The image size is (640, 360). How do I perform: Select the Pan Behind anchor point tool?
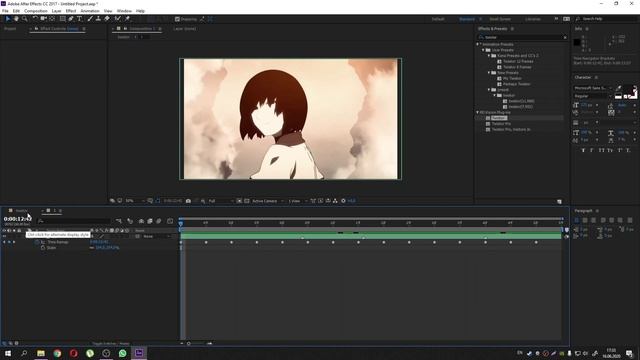coord(52,19)
